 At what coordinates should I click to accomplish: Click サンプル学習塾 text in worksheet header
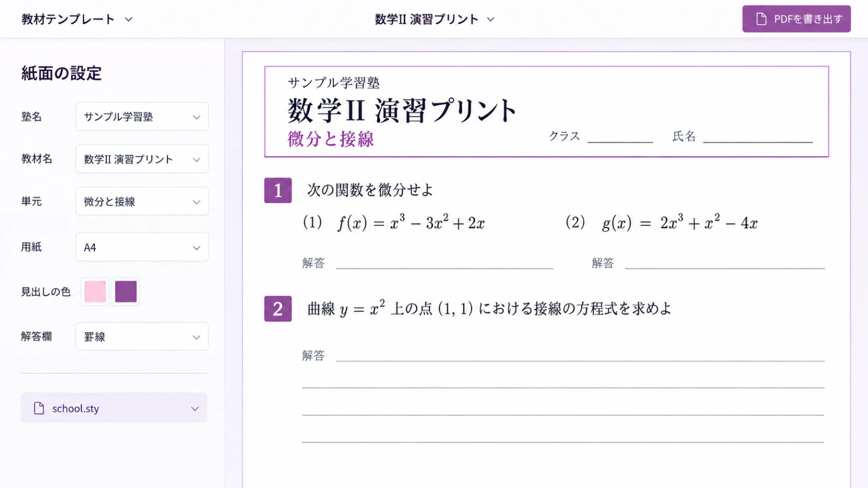pyautogui.click(x=334, y=83)
